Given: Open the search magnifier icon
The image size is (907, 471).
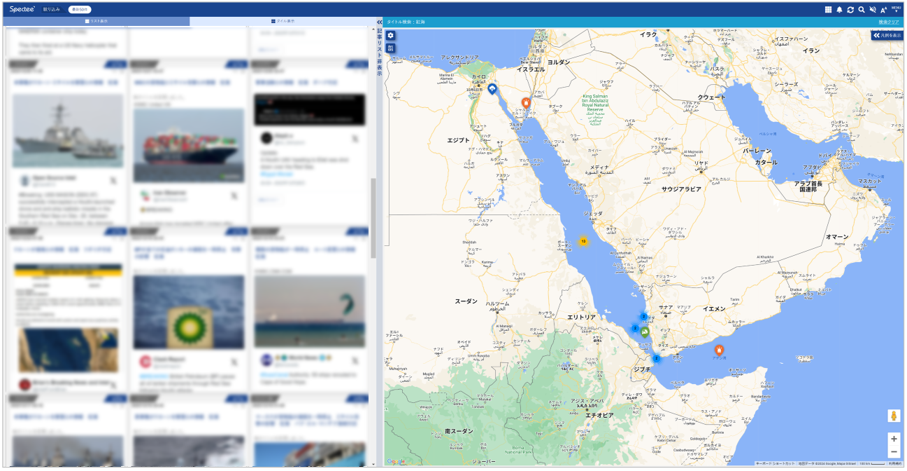Looking at the screenshot, I should click(x=861, y=9).
